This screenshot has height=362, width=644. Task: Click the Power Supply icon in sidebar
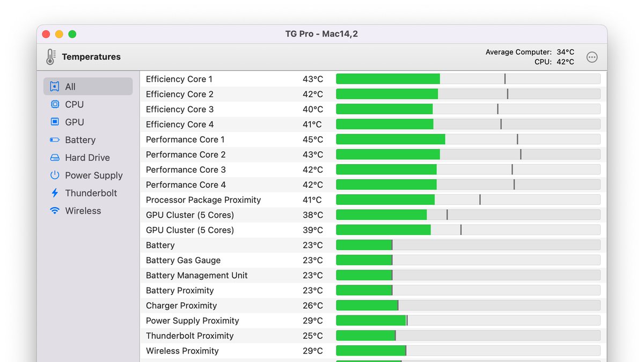[x=54, y=175]
